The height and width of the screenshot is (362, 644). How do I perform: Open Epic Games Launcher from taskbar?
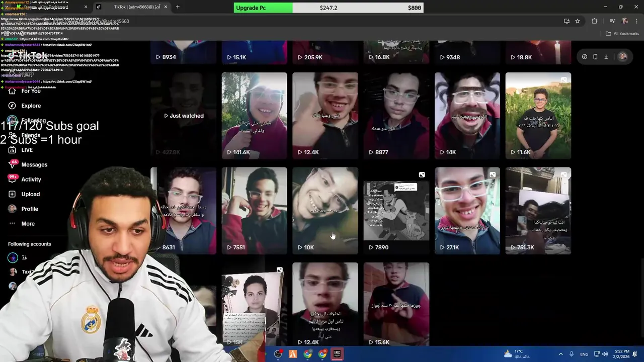pyautogui.click(x=337, y=354)
